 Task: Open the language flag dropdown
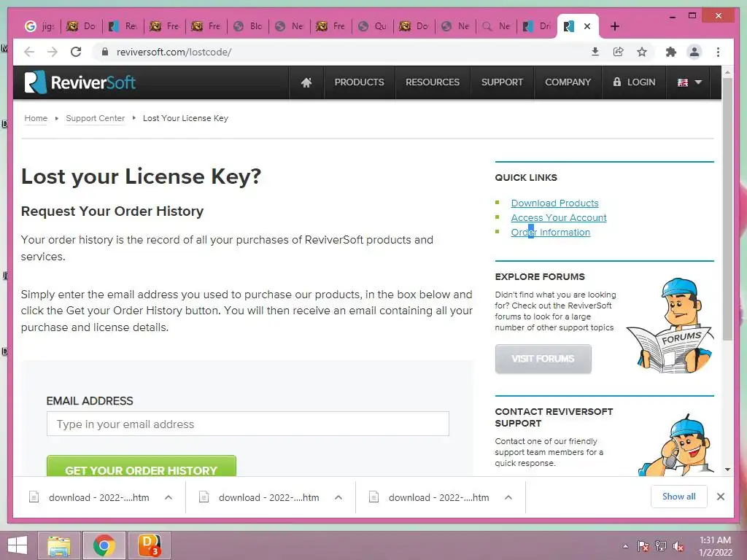[x=689, y=82]
